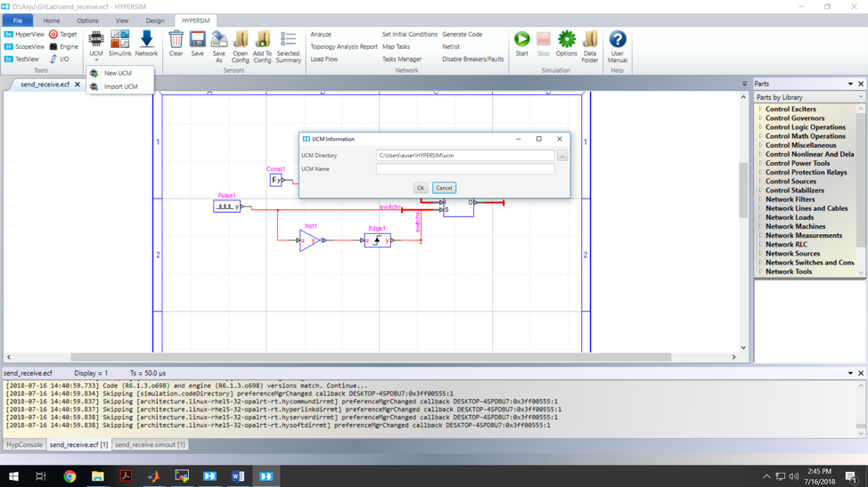Click Analyze in Network group

321,34
